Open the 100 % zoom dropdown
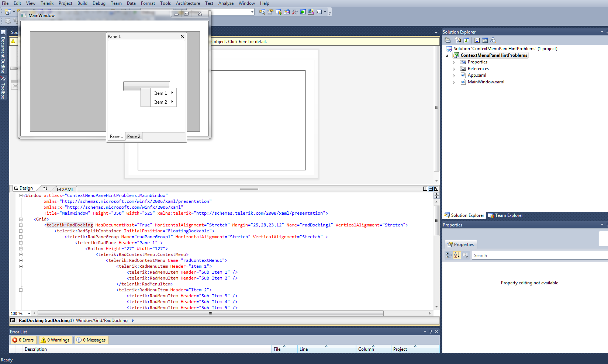 29,313
